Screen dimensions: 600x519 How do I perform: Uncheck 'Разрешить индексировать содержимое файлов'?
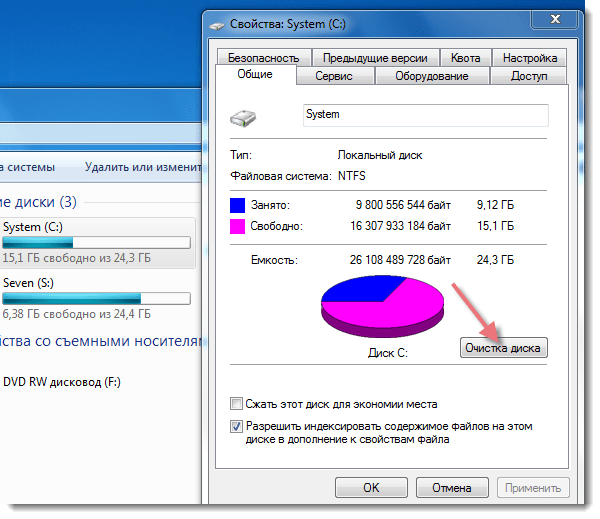236,426
